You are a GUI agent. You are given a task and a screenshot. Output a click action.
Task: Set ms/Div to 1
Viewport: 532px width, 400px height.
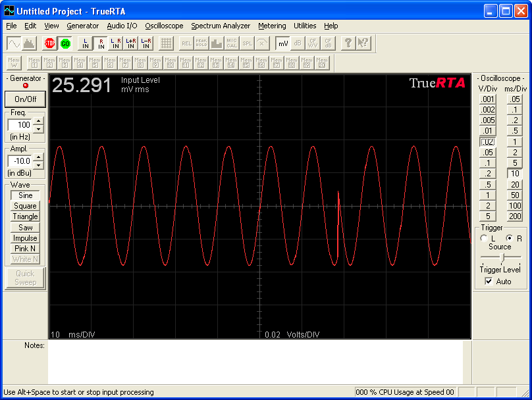coord(515,141)
